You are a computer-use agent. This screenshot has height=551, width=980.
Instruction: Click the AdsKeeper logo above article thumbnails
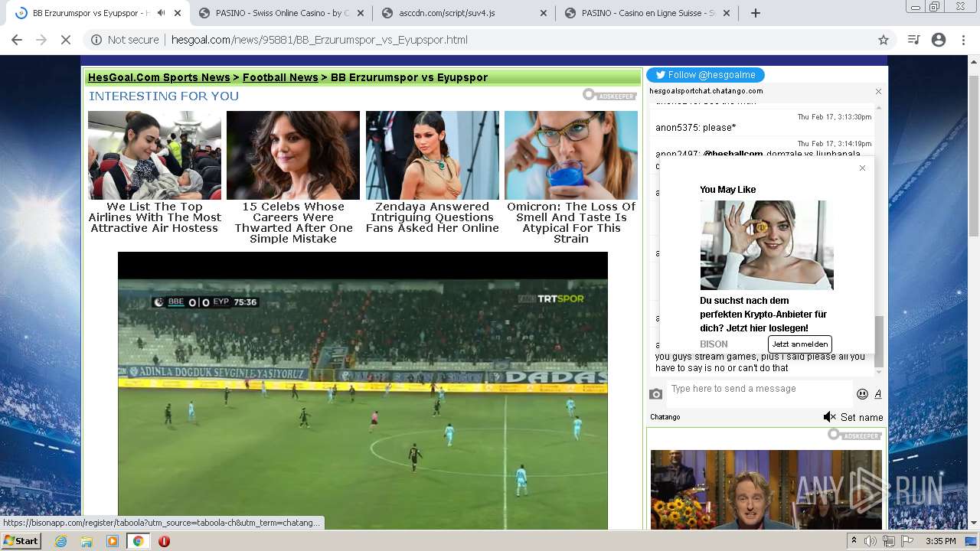pyautogui.click(x=609, y=95)
